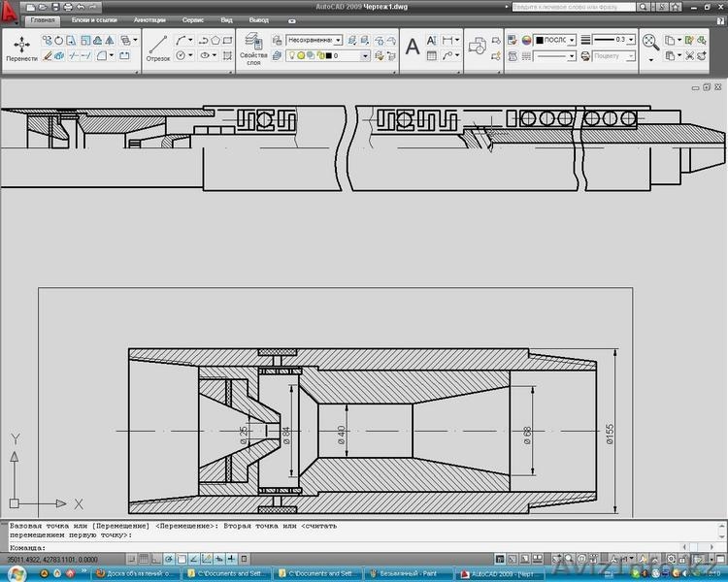Toggle Dynamic Input in status bar
This screenshot has height=582, width=728.
[x=218, y=559]
